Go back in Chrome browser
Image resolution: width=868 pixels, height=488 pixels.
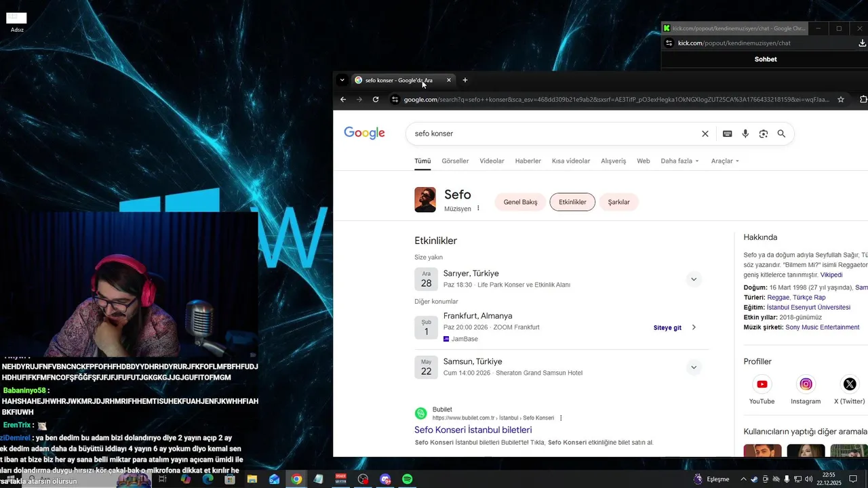(343, 100)
